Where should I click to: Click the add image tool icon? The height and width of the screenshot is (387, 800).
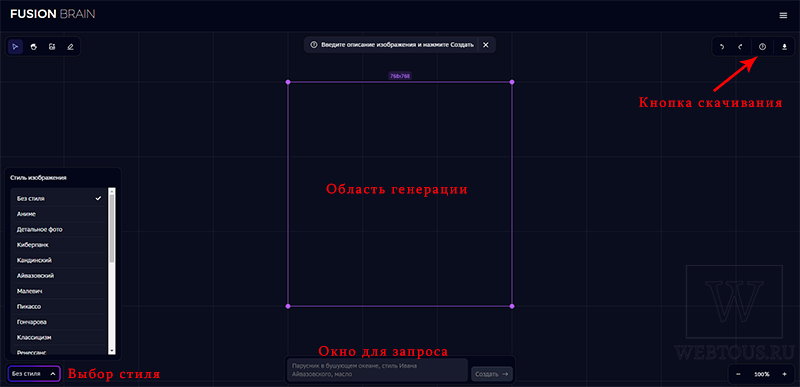click(x=52, y=46)
